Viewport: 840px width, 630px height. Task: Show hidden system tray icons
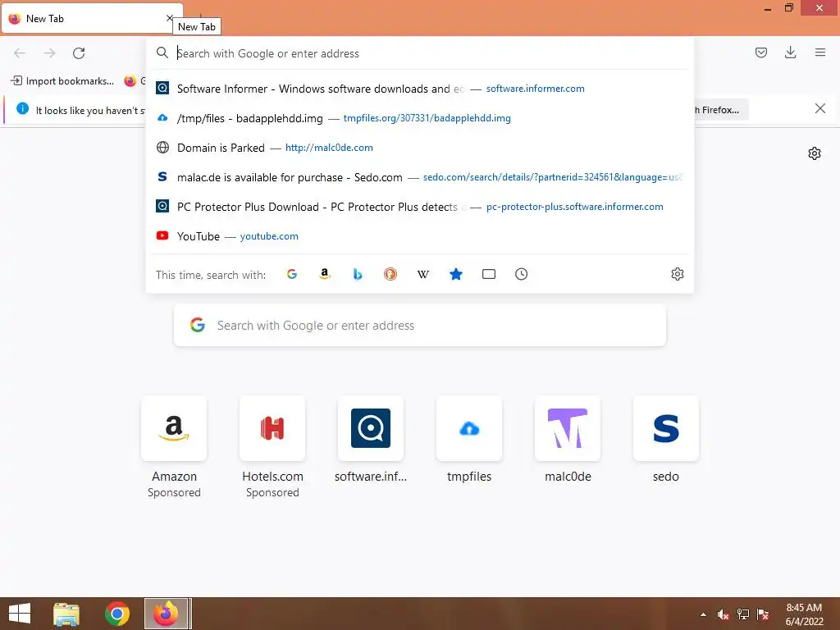(703, 614)
